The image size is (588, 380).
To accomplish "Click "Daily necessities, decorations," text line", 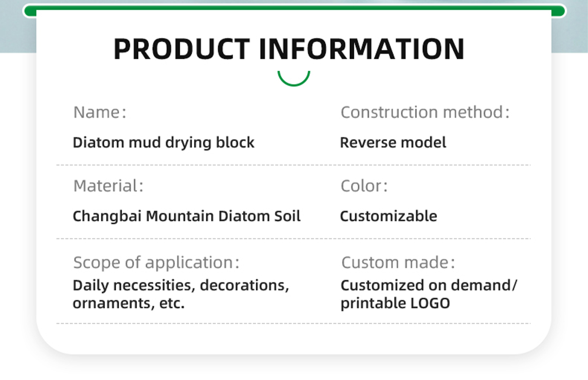I will click(x=181, y=285).
